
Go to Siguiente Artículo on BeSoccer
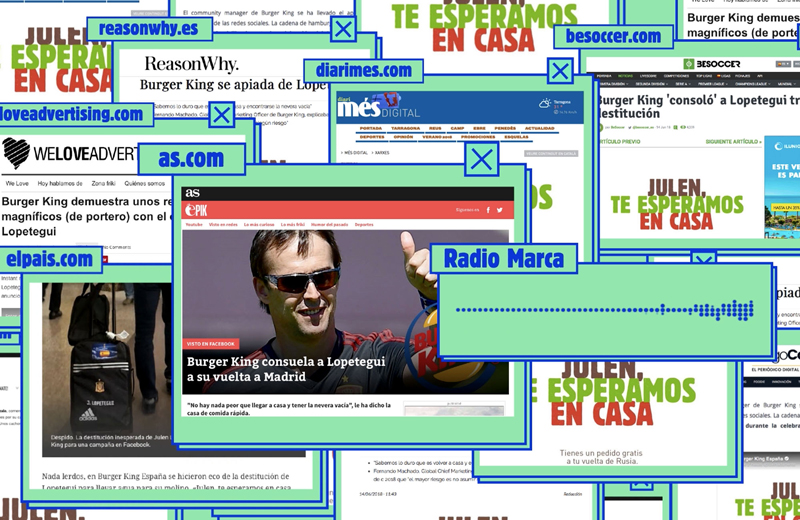tap(735, 143)
